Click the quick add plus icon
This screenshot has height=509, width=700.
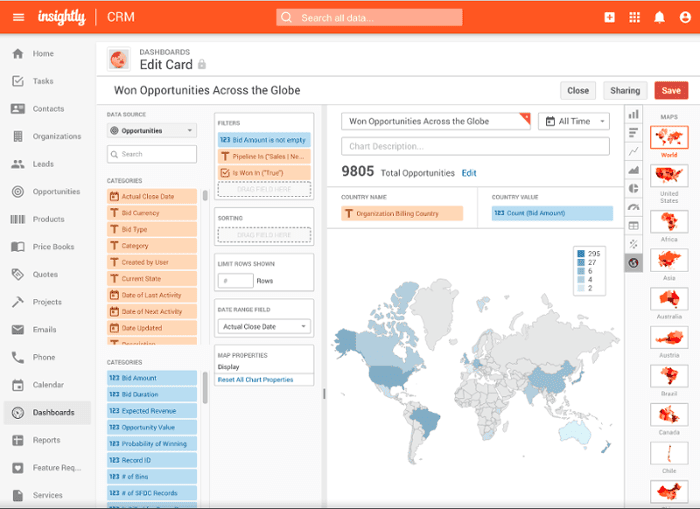(x=609, y=17)
